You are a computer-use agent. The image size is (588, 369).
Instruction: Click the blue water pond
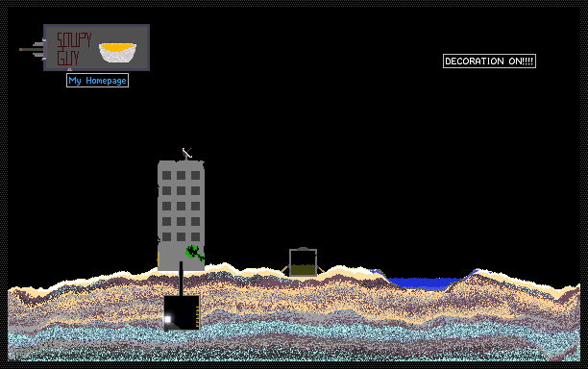(x=424, y=283)
